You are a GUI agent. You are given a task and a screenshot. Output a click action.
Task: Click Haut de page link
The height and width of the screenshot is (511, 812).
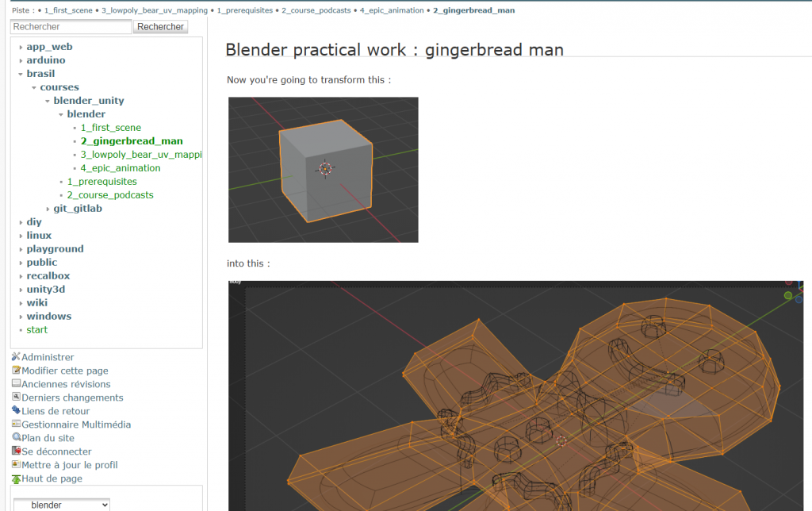click(x=52, y=478)
